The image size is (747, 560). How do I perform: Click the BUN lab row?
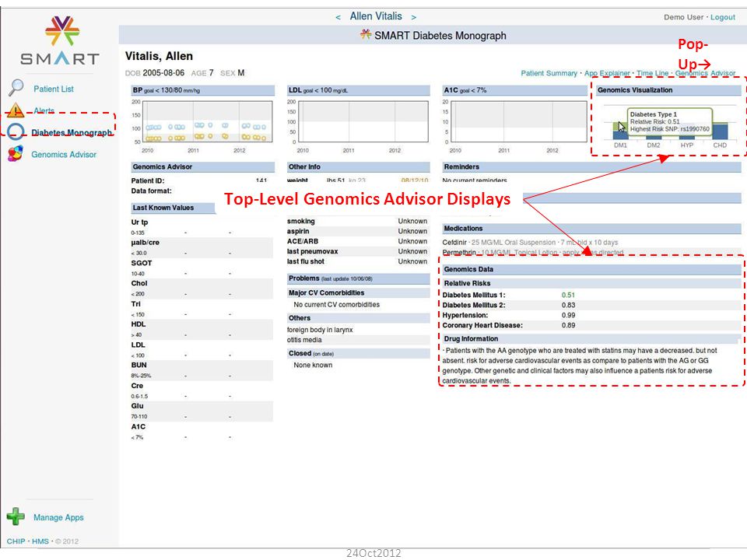[202, 370]
